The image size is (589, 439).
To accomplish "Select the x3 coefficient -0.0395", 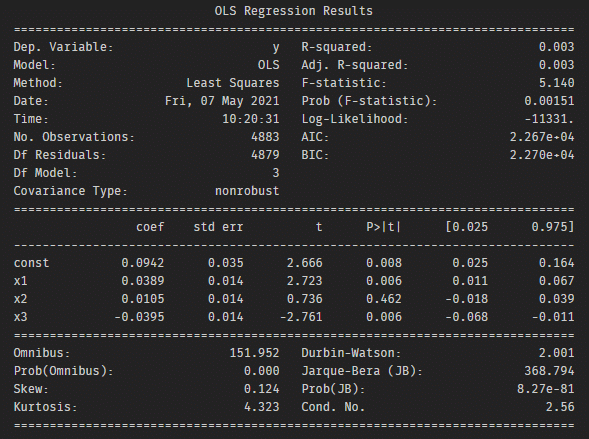I will pos(139,317).
